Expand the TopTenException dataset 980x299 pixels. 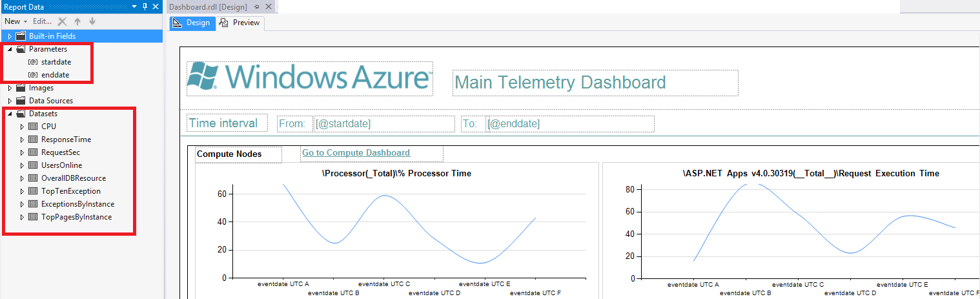22,191
